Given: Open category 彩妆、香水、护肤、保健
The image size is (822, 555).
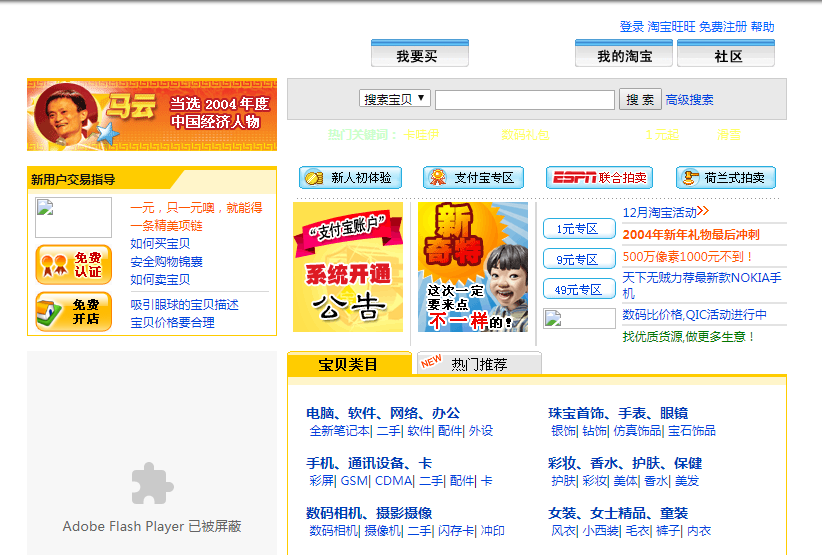Looking at the screenshot, I should point(625,463).
